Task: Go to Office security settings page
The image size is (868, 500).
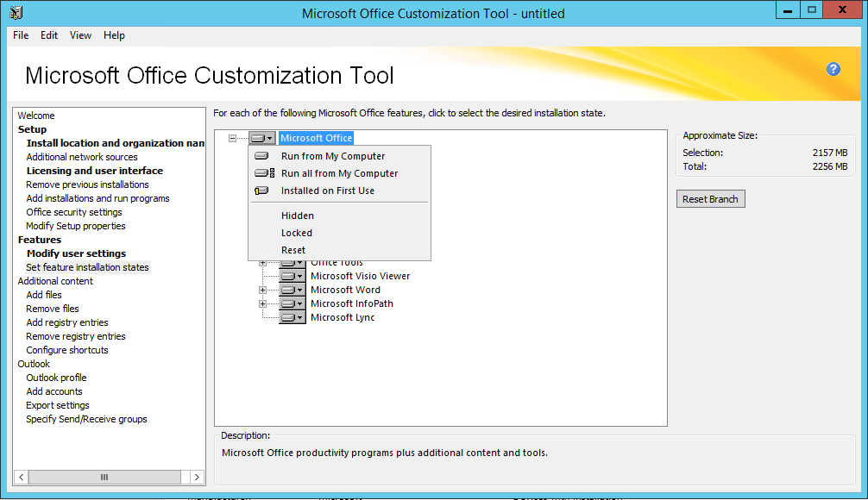Action: pos(74,212)
